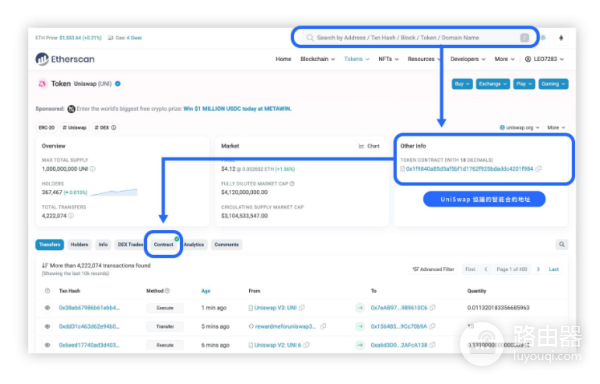This screenshot has height=384, width=600.
Task: Click the previous page arrow in pagination
Action: click(x=486, y=269)
